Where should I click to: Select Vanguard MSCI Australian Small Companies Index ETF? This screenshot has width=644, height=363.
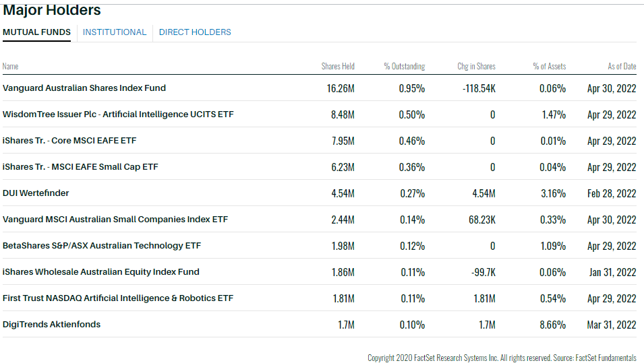115,219
